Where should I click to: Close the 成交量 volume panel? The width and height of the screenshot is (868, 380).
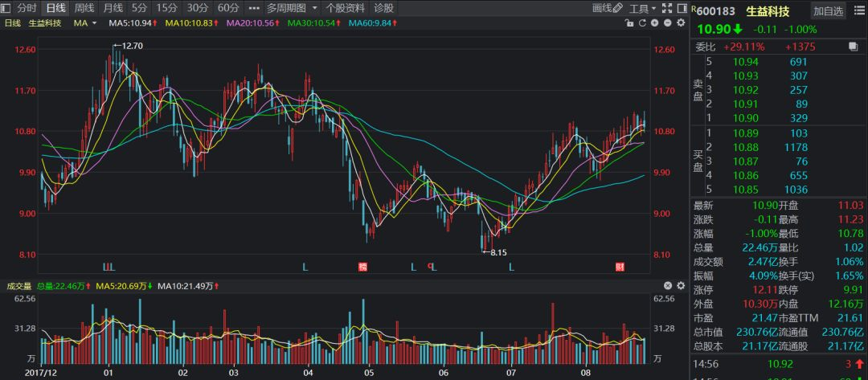pos(667,286)
